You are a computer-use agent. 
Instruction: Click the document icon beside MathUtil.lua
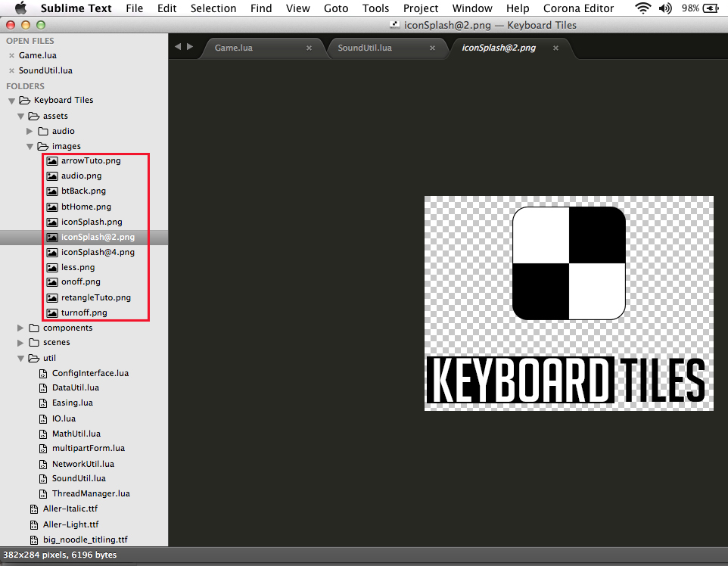[44, 434]
